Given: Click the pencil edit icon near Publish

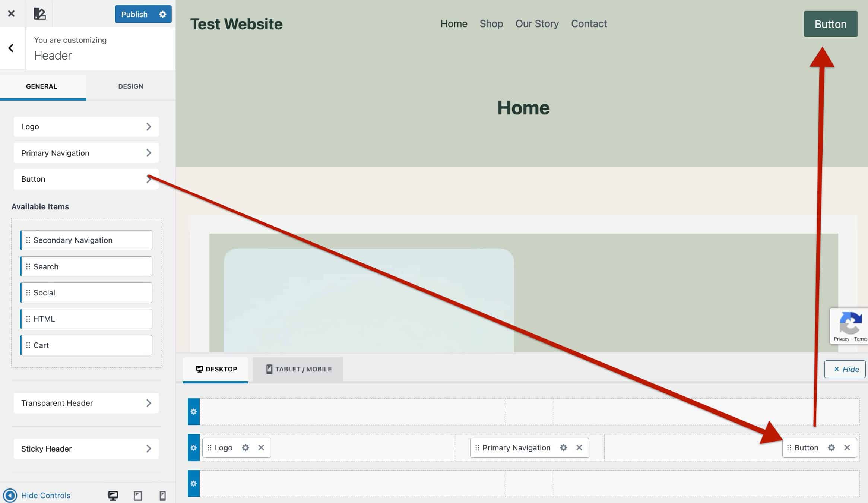Looking at the screenshot, I should [x=40, y=13].
